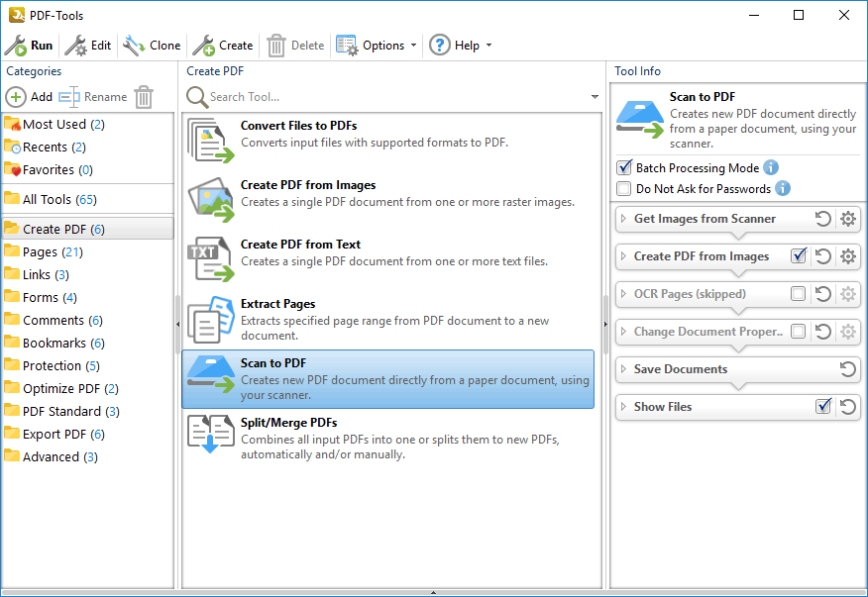
Task: Expand the bottom panel splitter arrow
Action: tap(433, 592)
